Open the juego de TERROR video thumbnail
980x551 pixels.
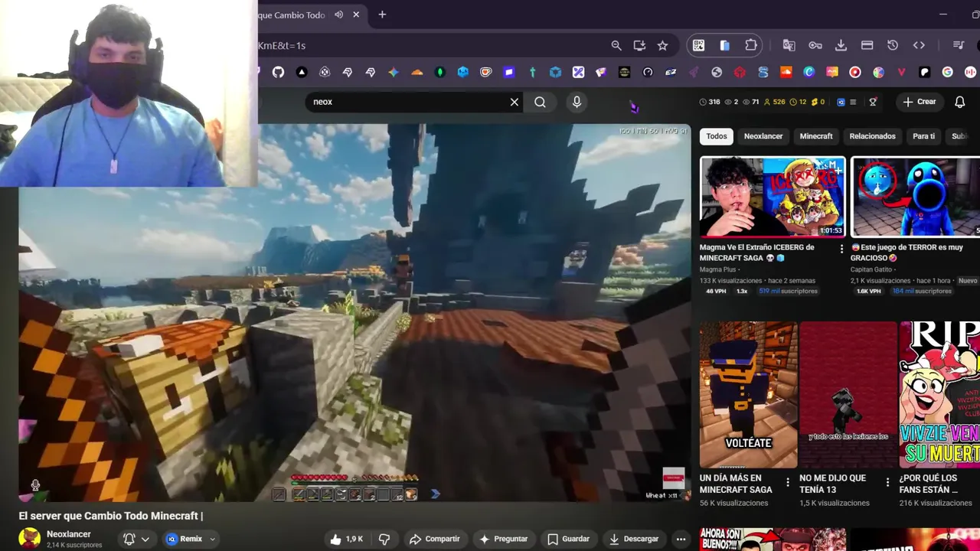click(915, 197)
